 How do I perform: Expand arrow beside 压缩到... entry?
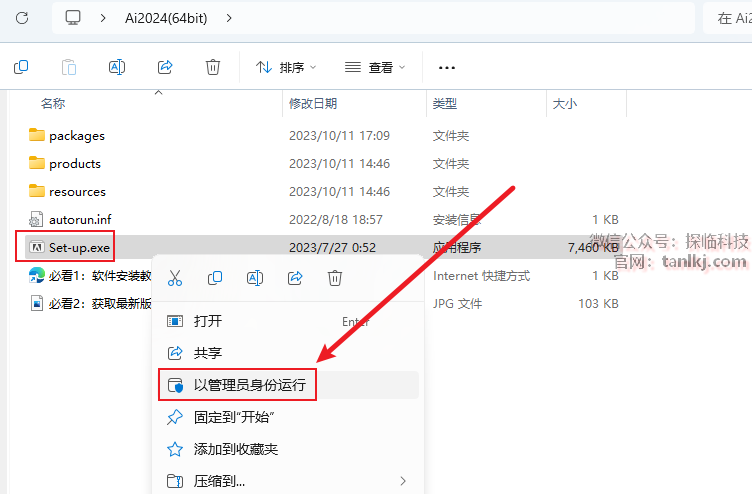[403, 481]
